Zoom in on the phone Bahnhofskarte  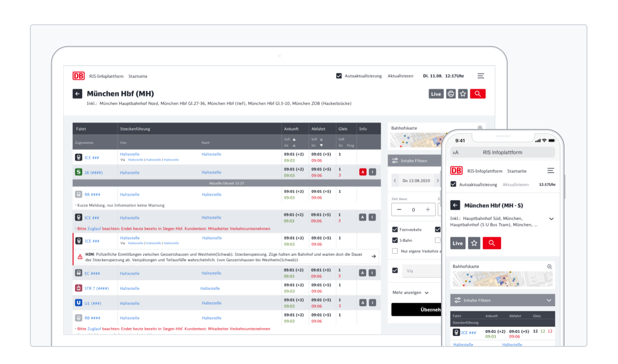pos(549,266)
